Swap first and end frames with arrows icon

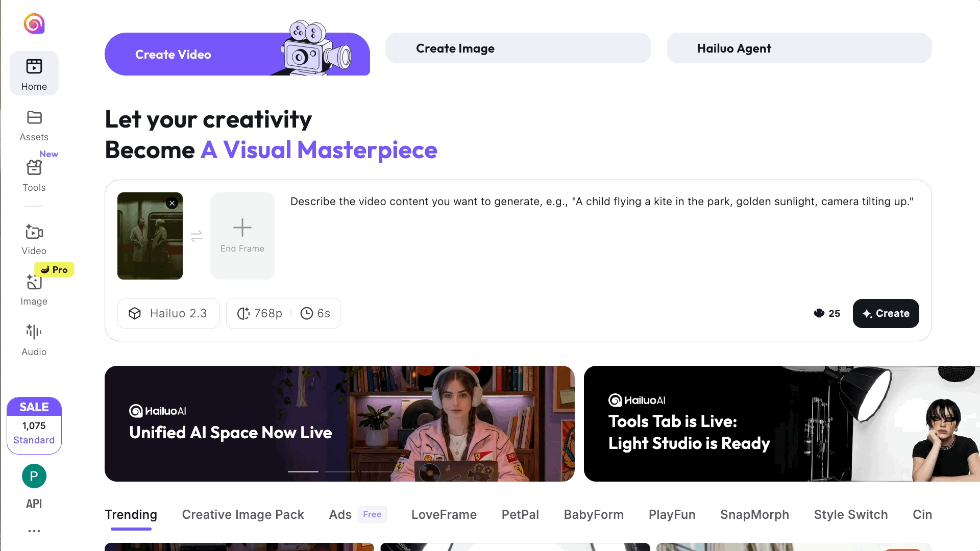[197, 236]
